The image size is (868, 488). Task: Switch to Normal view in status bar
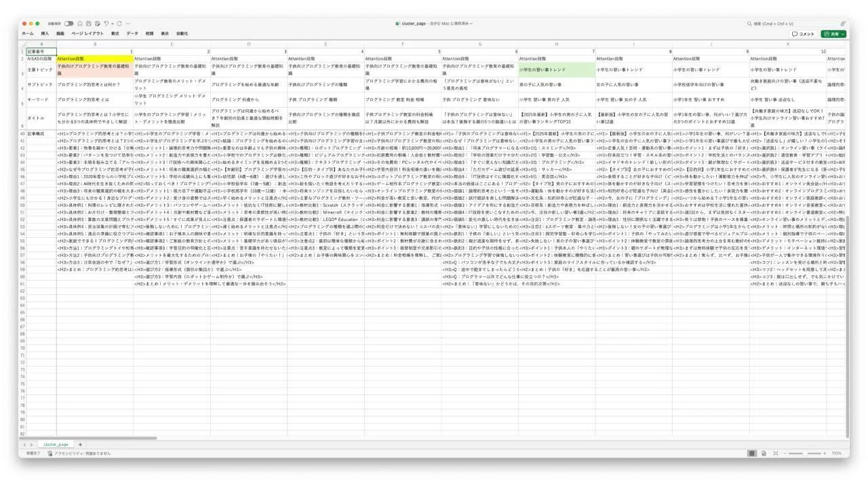(752, 453)
